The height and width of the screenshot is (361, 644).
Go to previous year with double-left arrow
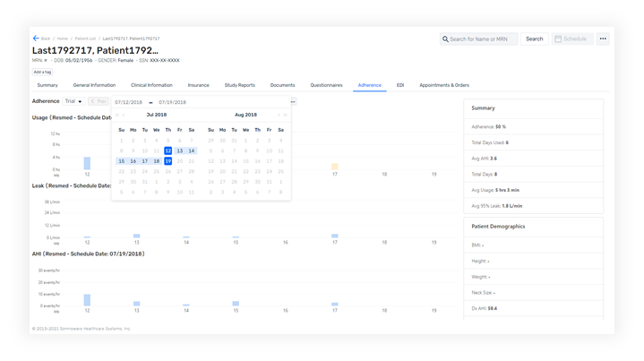point(117,115)
